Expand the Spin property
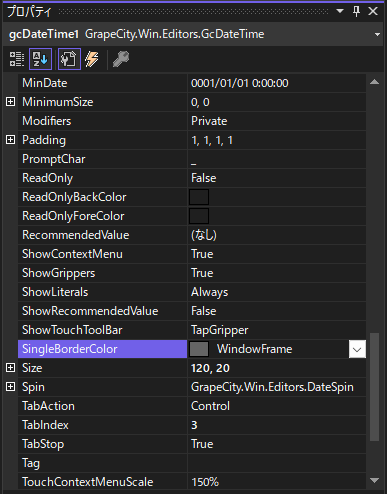The height and width of the screenshot is (494, 387). coord(11,387)
